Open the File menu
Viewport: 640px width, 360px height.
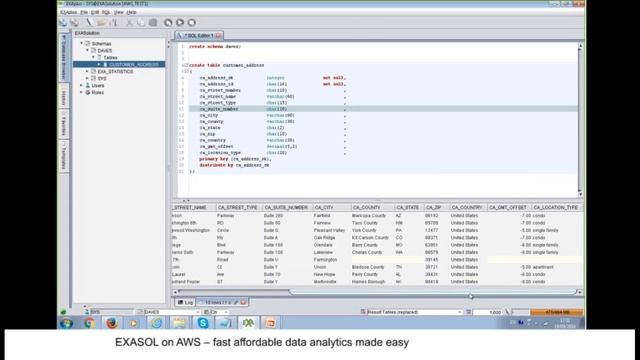(84, 12)
